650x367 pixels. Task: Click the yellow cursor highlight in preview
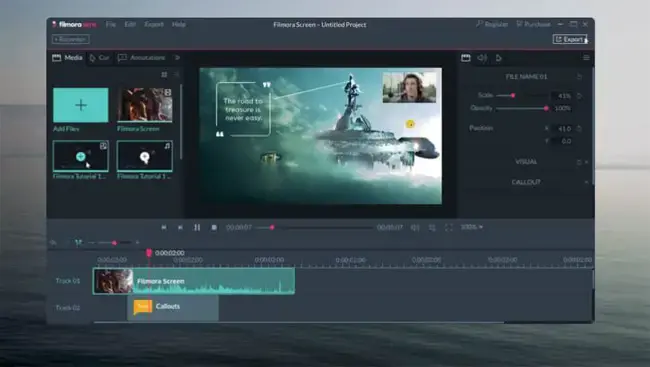pos(410,124)
